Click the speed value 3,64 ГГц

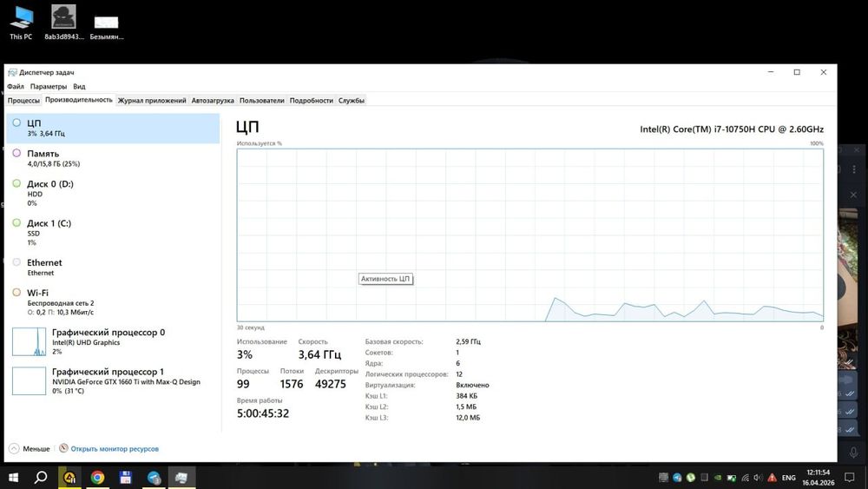tap(320, 354)
